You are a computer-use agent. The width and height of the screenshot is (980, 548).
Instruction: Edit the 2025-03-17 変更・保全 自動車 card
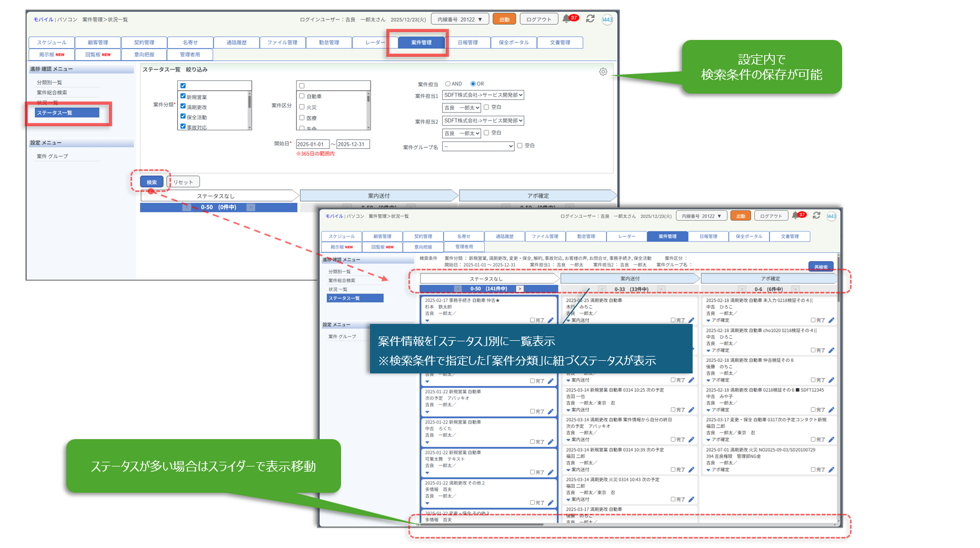pos(831,440)
